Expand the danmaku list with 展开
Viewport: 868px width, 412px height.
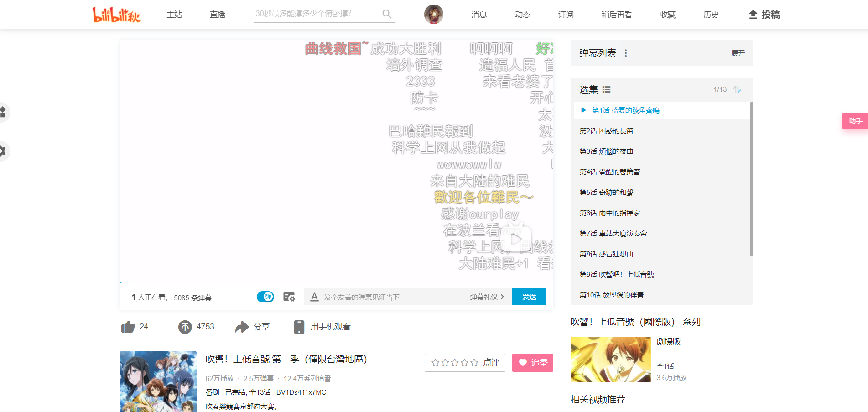coord(738,53)
